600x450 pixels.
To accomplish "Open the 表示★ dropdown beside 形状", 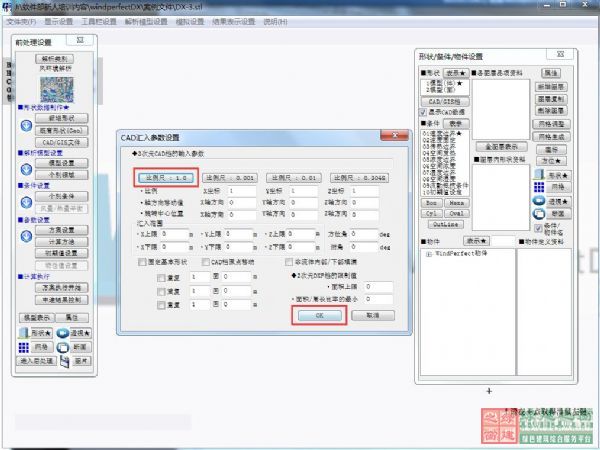I will (x=457, y=73).
